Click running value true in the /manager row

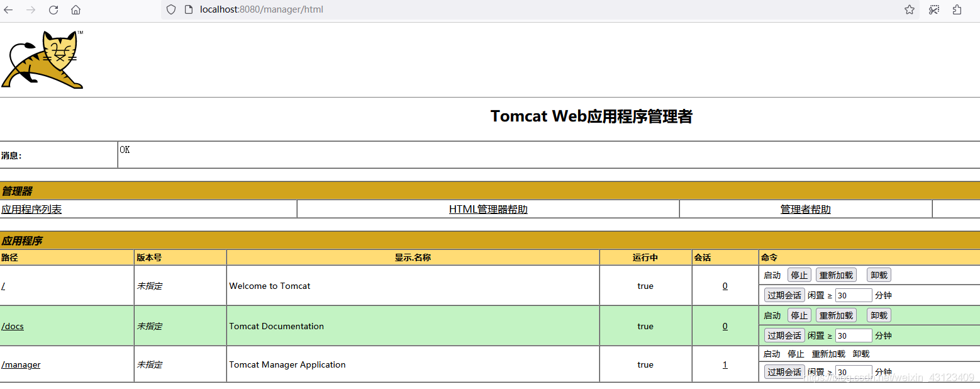645,364
